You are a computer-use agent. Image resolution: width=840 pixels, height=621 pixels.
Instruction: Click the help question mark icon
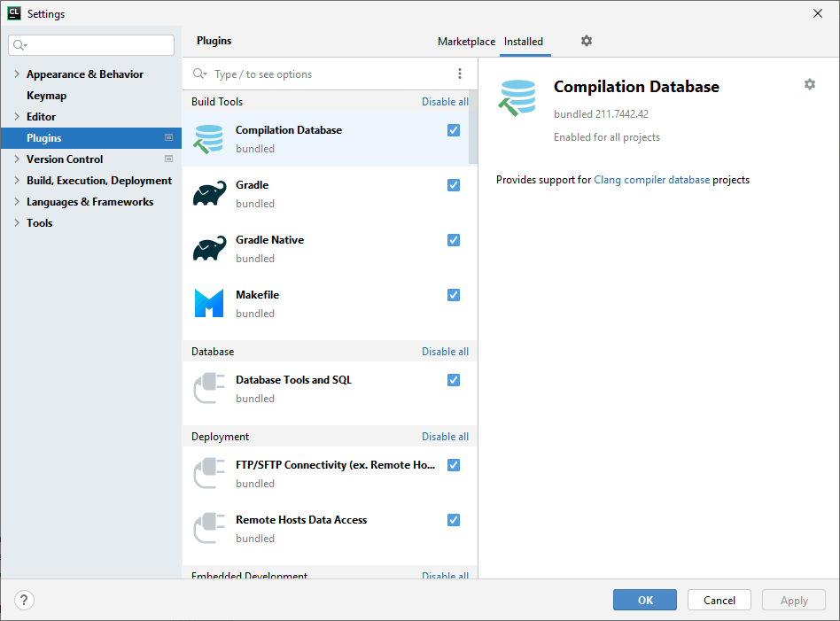click(x=25, y=600)
